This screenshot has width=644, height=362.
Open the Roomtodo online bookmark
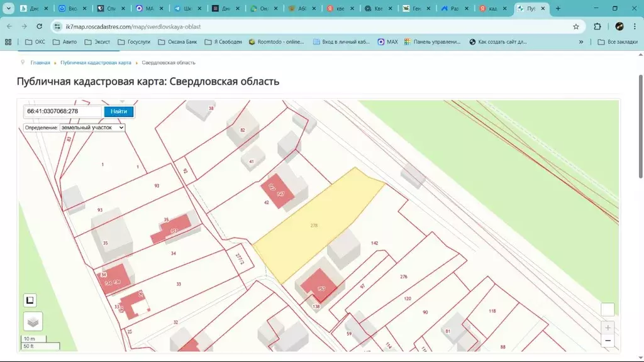tap(277, 42)
